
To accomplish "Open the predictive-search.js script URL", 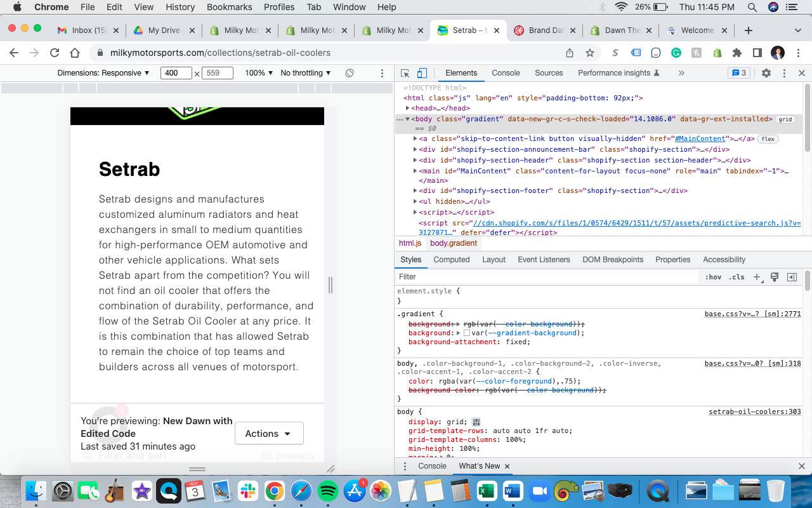I will click(x=637, y=223).
